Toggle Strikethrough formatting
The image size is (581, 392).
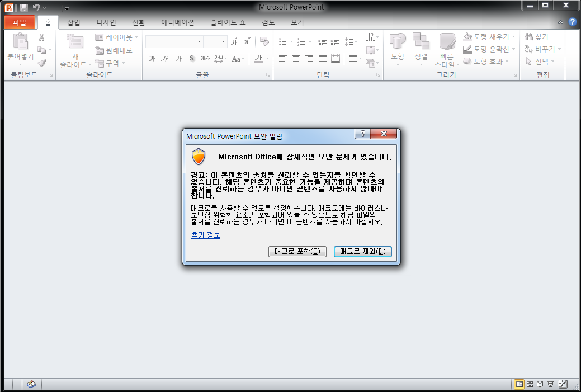(205, 59)
